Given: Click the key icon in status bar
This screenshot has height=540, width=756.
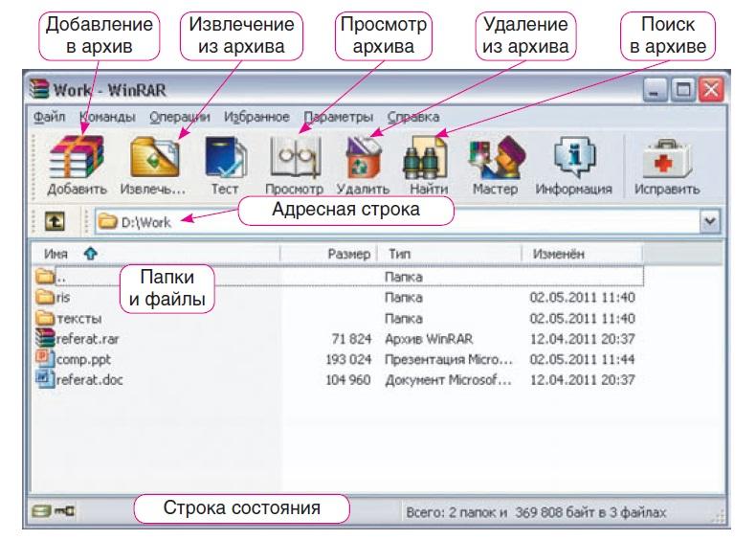Looking at the screenshot, I should (65, 510).
